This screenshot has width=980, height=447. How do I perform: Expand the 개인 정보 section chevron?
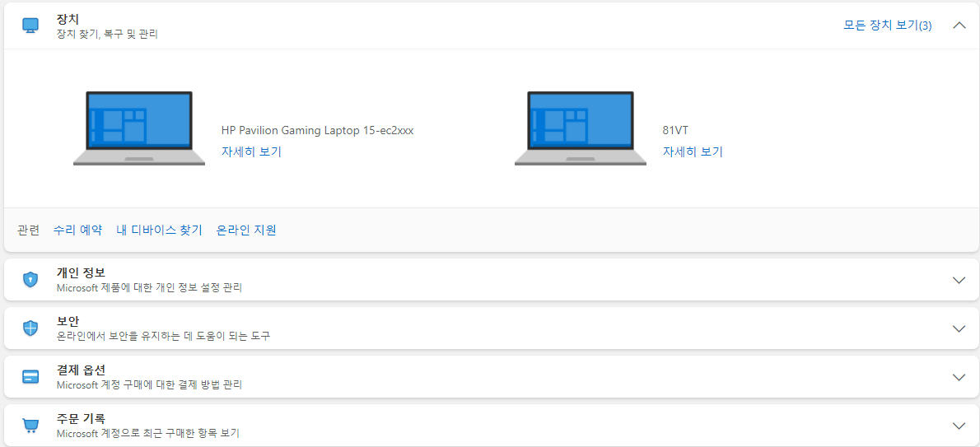pyautogui.click(x=959, y=280)
